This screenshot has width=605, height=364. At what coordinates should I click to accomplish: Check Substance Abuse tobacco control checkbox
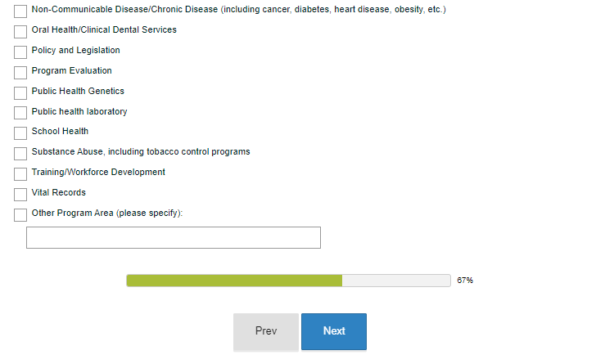click(20, 154)
